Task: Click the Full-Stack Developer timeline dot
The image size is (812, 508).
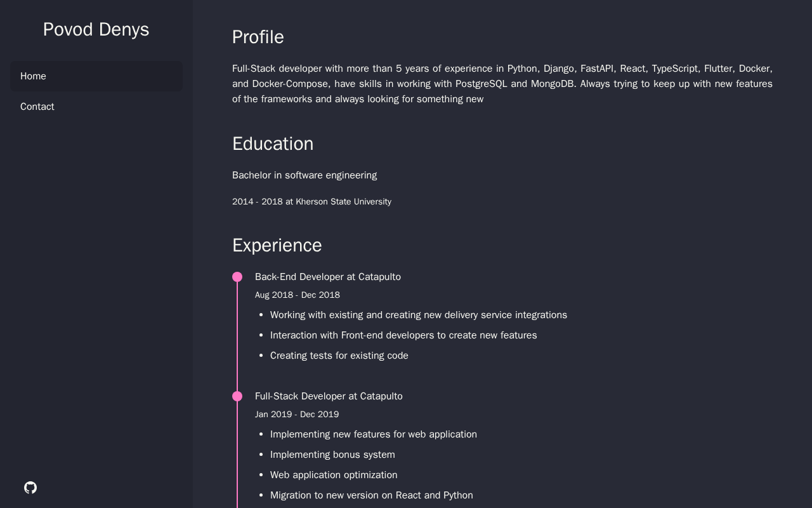Action: pyautogui.click(x=237, y=396)
